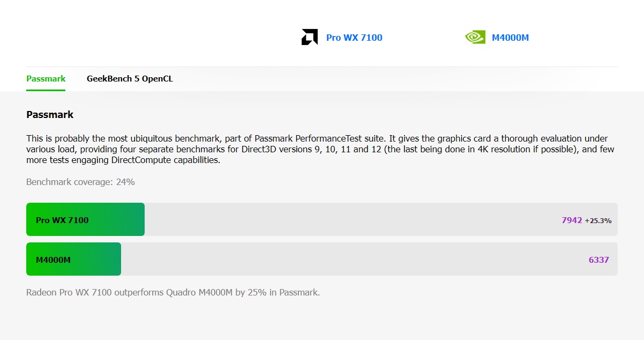This screenshot has height=340, width=644.
Task: Click the 6337 Passmark score
Action: 598,260
